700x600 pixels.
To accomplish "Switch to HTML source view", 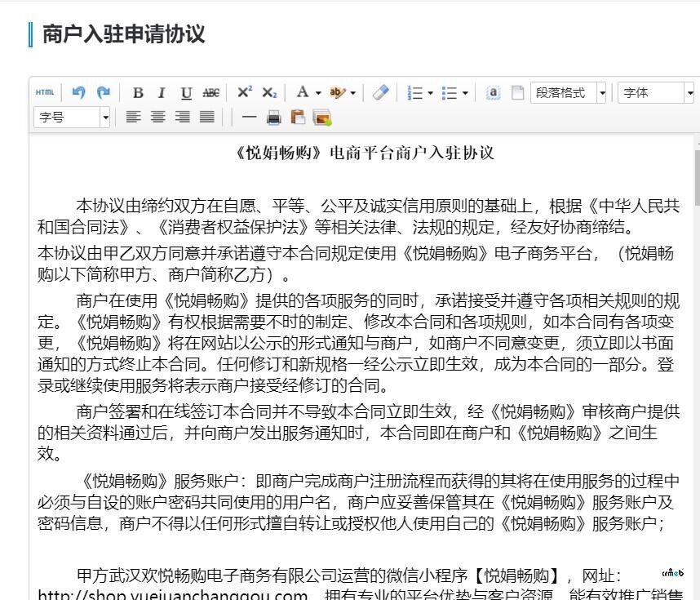I will point(45,92).
